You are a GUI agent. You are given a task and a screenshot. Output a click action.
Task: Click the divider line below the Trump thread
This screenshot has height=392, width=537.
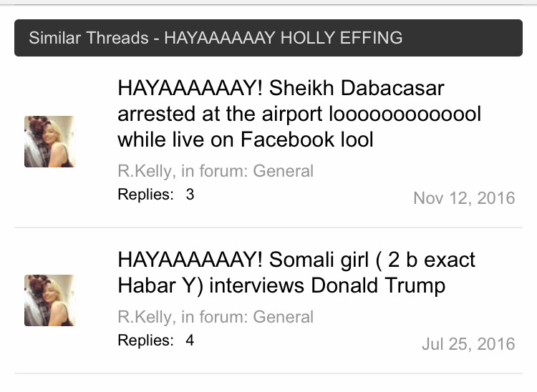[268, 373]
